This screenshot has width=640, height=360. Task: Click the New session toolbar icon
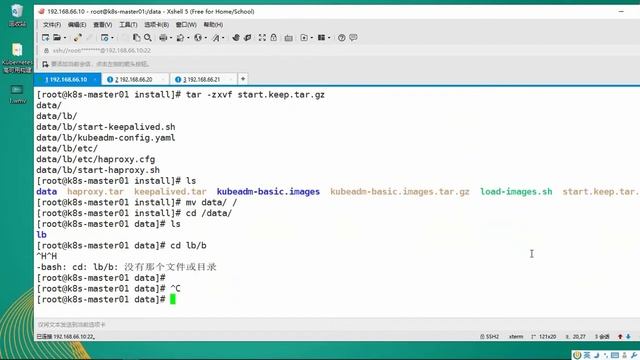coord(45,38)
